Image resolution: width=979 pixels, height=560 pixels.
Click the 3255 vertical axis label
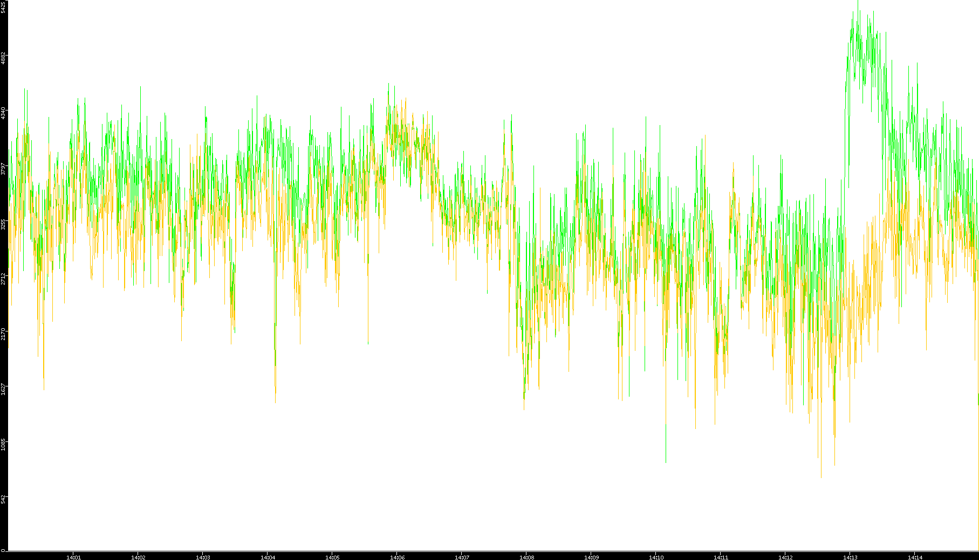click(3, 224)
